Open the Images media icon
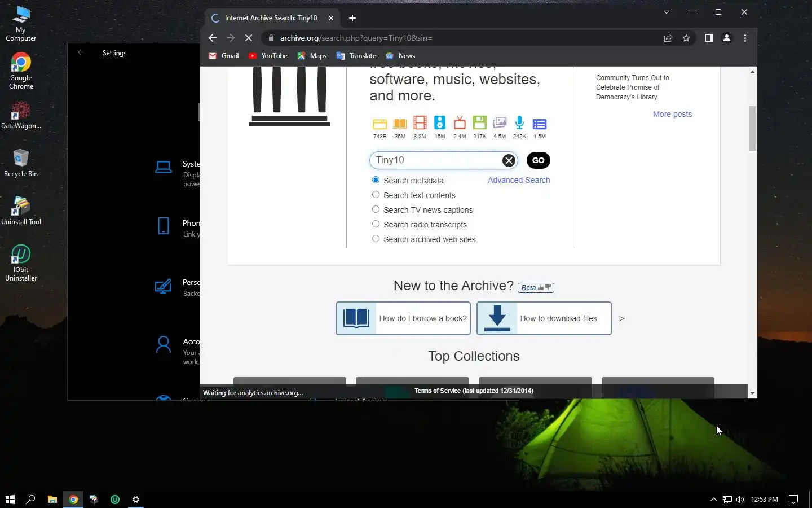Image resolution: width=812 pixels, height=508 pixels. click(x=500, y=122)
